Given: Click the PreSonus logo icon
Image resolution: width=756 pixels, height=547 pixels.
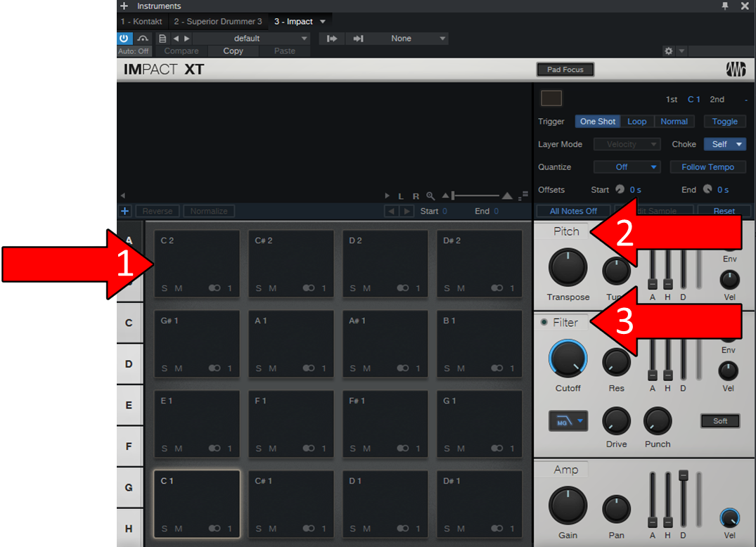Looking at the screenshot, I should point(736,70).
